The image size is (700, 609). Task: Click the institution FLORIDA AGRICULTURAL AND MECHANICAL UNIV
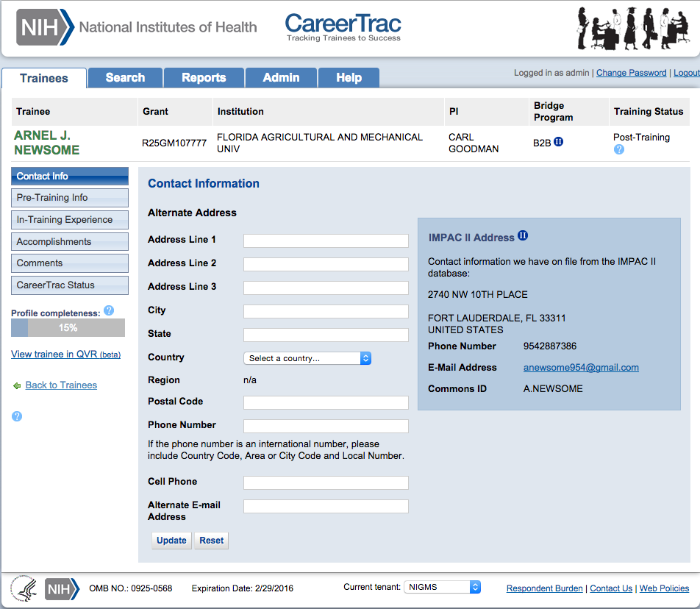point(320,143)
